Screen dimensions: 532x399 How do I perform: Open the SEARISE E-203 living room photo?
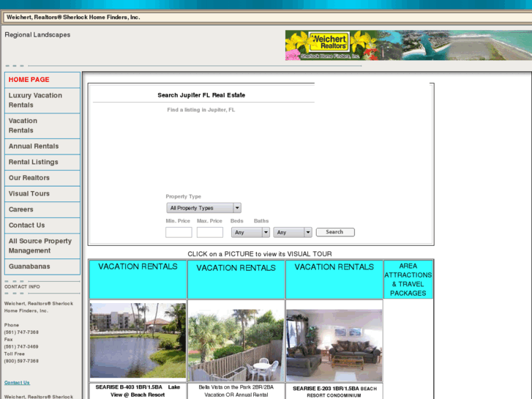click(334, 346)
